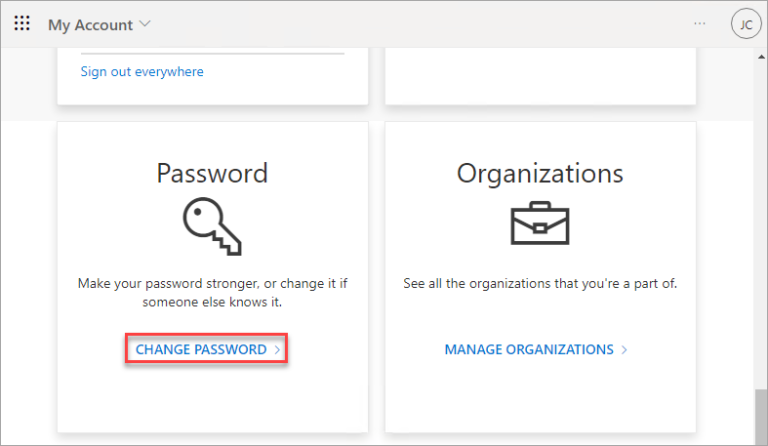Open the CHANGE PASSWORD link
The image size is (768, 446).
[x=201, y=350]
